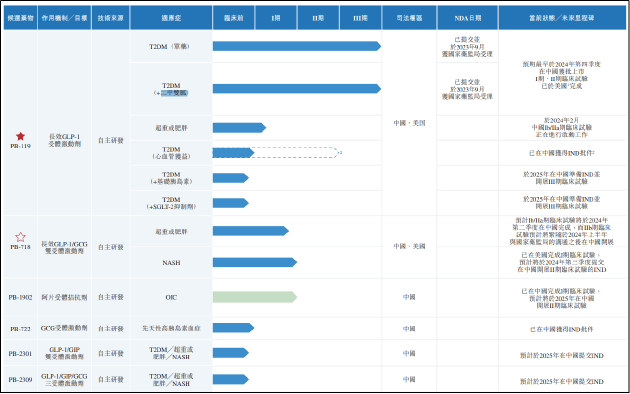The width and height of the screenshot is (630, 394).
Task: Select the I期 column header
Action: (x=276, y=18)
